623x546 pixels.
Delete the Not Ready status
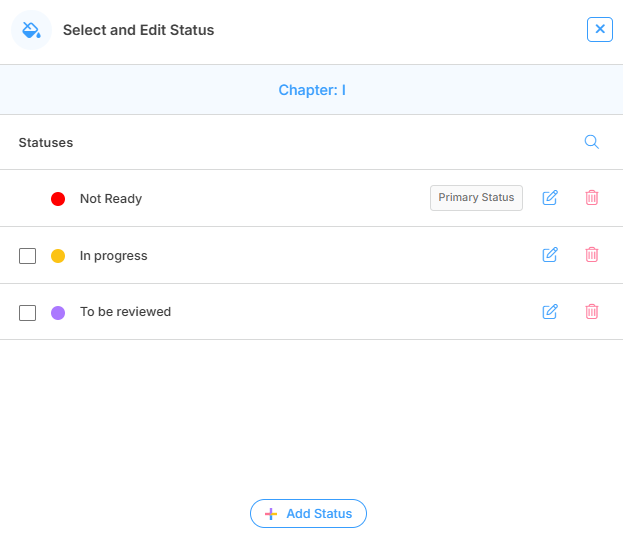pos(591,198)
